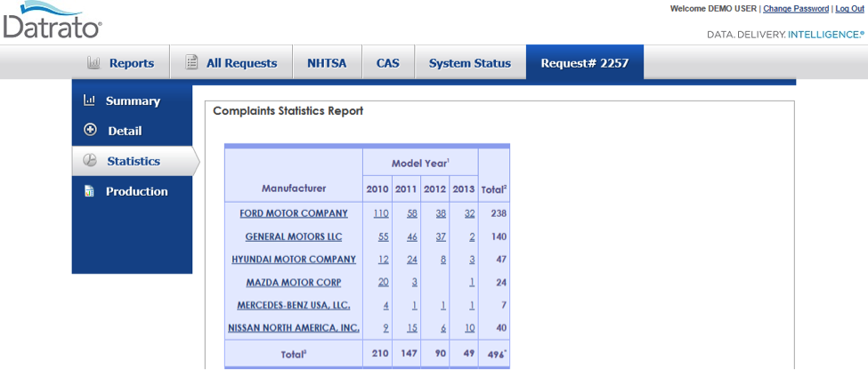Click the Production document icon

pyautogui.click(x=89, y=191)
